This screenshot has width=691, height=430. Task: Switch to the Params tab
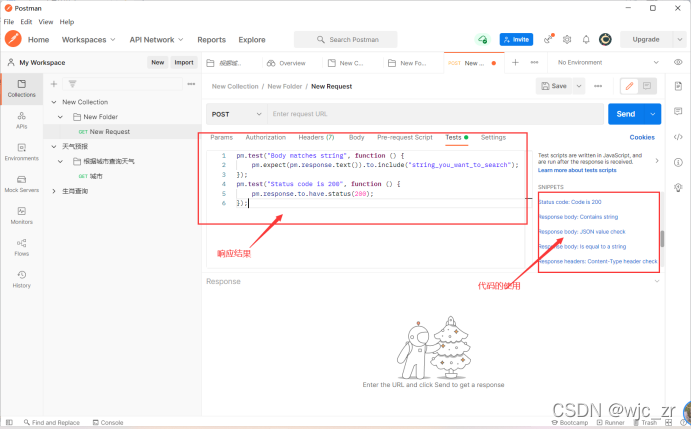click(x=222, y=137)
